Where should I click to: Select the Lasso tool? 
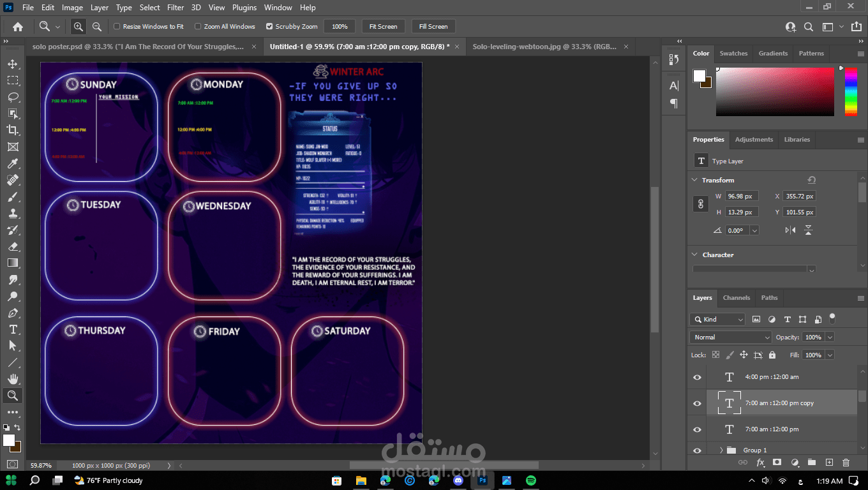point(13,97)
